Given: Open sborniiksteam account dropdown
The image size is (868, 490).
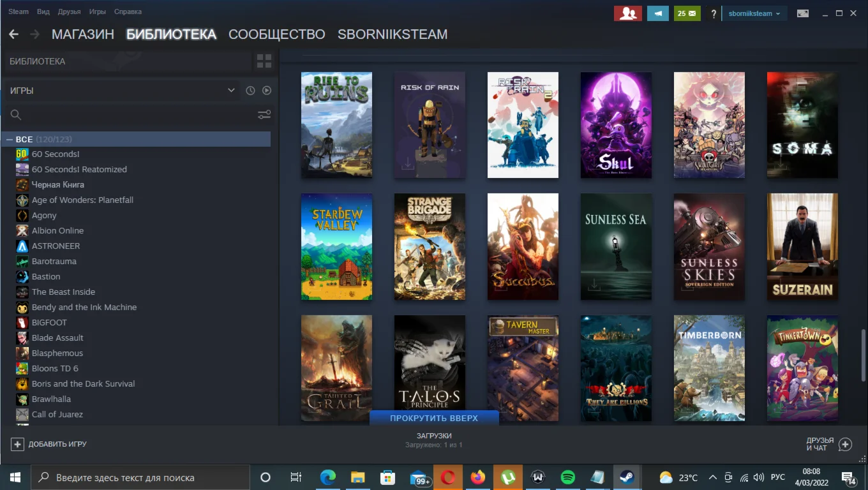Looking at the screenshot, I should coord(754,13).
